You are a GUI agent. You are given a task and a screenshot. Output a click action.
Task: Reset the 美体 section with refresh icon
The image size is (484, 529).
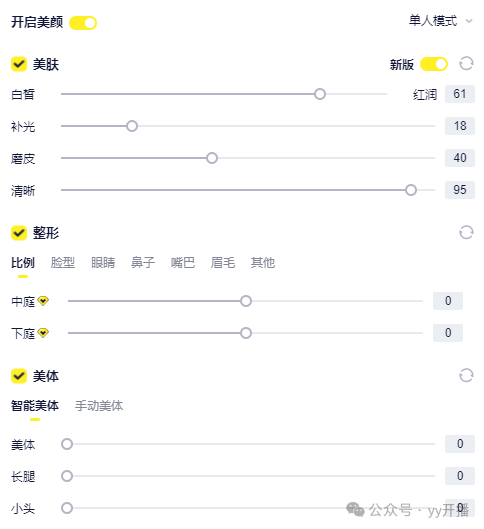[466, 375]
